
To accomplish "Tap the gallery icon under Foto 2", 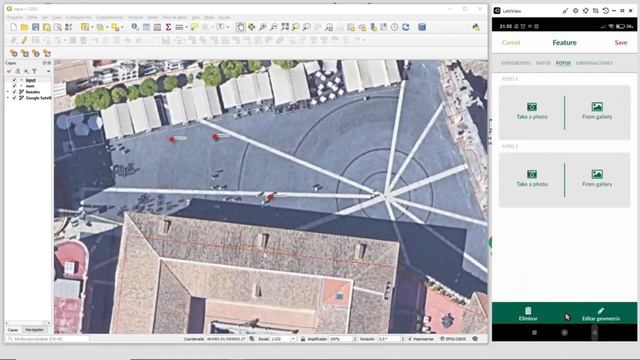I will [597, 174].
